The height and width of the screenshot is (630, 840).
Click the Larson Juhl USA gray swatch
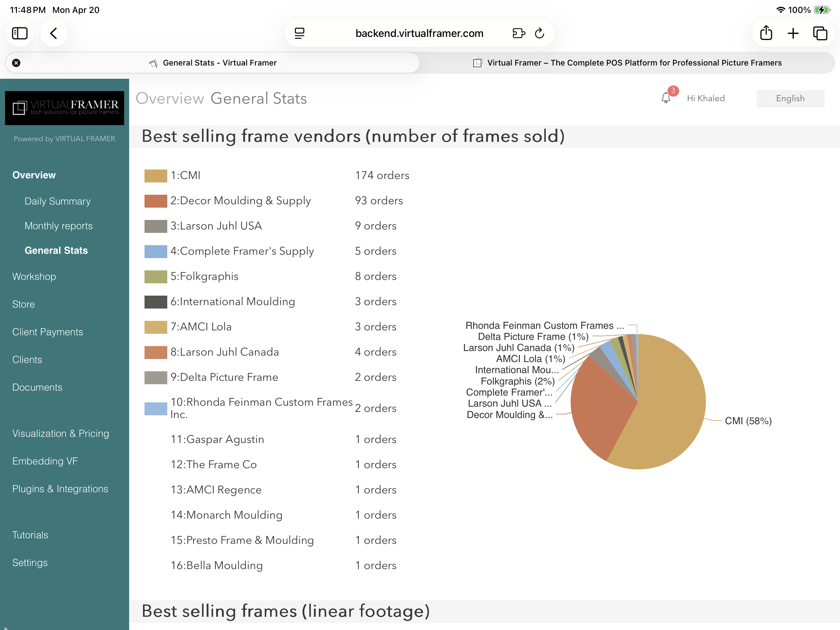click(x=156, y=226)
